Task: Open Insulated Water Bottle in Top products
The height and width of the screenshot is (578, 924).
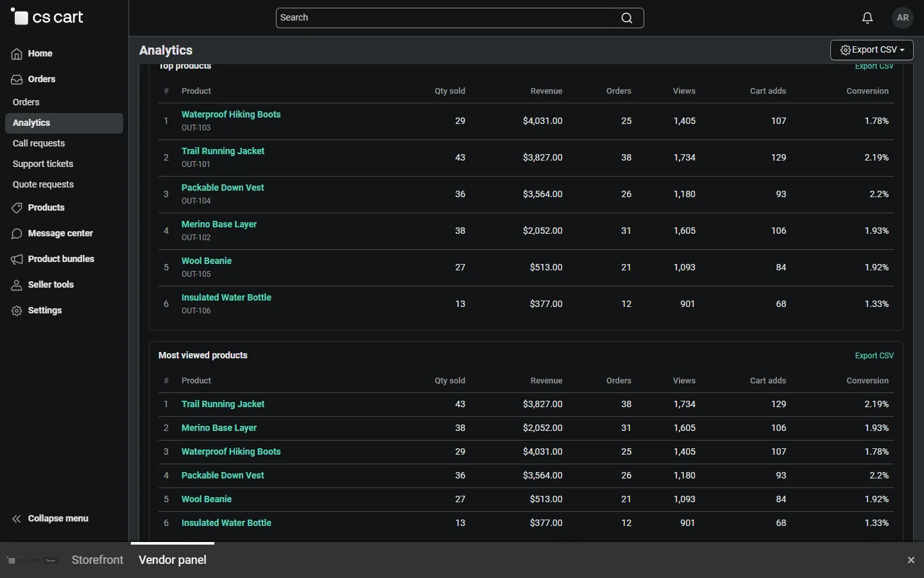Action: click(227, 298)
